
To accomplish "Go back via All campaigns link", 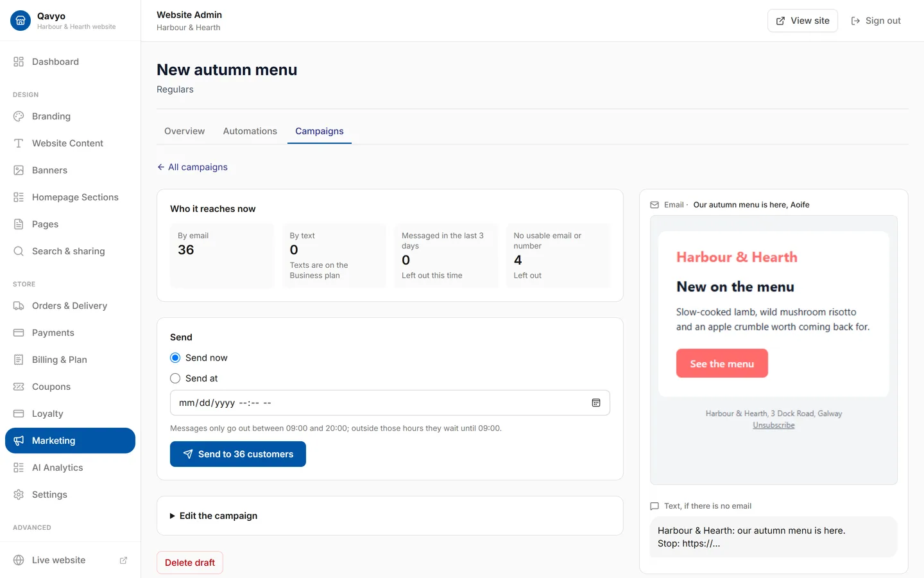I will pos(193,167).
